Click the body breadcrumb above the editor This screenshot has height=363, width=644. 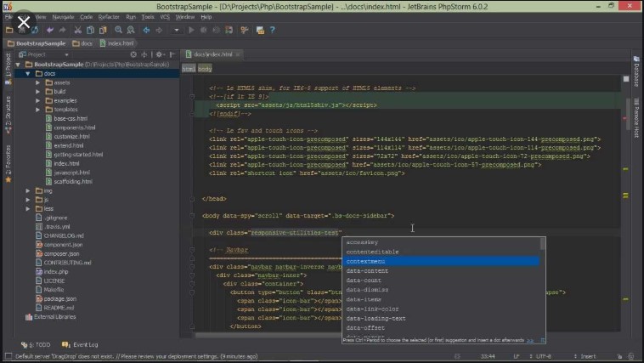[x=205, y=69]
